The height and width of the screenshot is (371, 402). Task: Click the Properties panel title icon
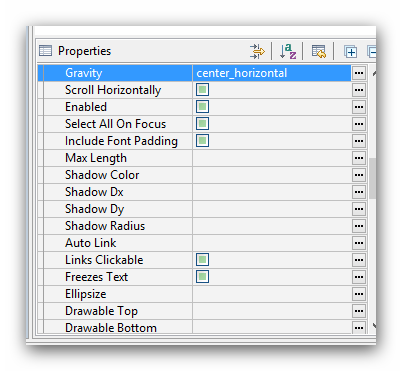point(45,51)
